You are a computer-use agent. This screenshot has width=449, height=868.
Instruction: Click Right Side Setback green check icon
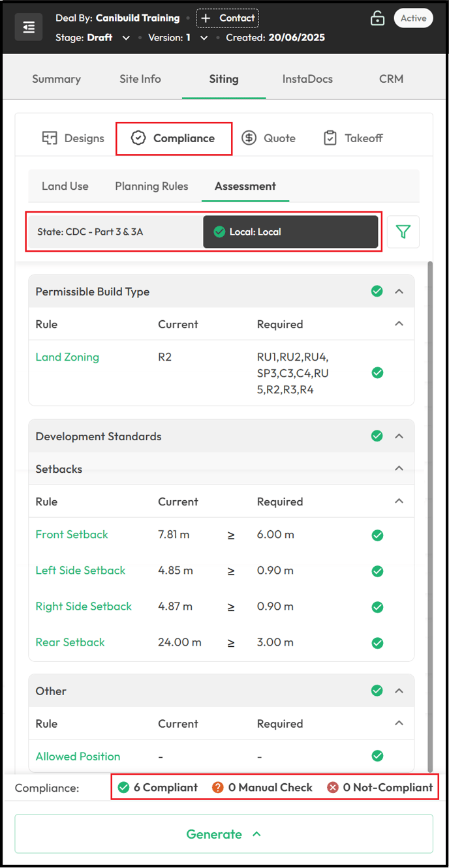click(x=377, y=607)
